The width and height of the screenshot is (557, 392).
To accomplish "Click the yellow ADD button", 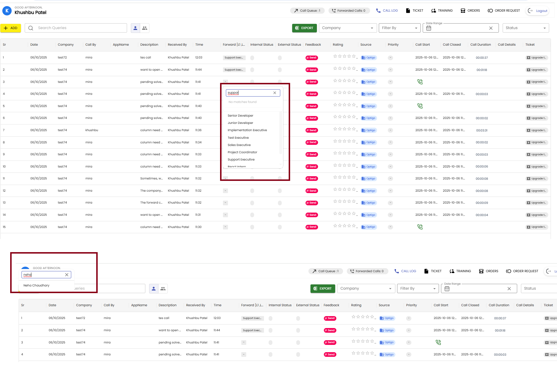I will click(x=11, y=28).
